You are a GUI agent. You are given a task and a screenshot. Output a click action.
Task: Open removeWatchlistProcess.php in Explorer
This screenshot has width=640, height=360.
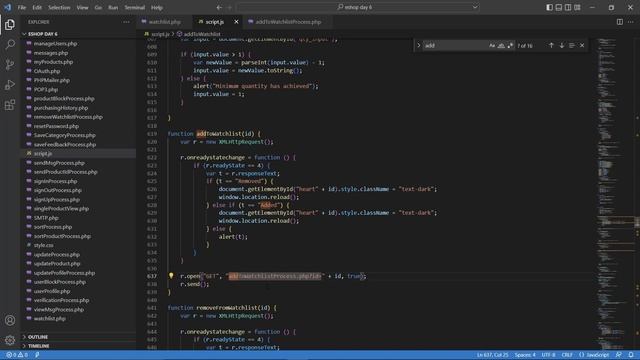pyautogui.click(x=68, y=117)
